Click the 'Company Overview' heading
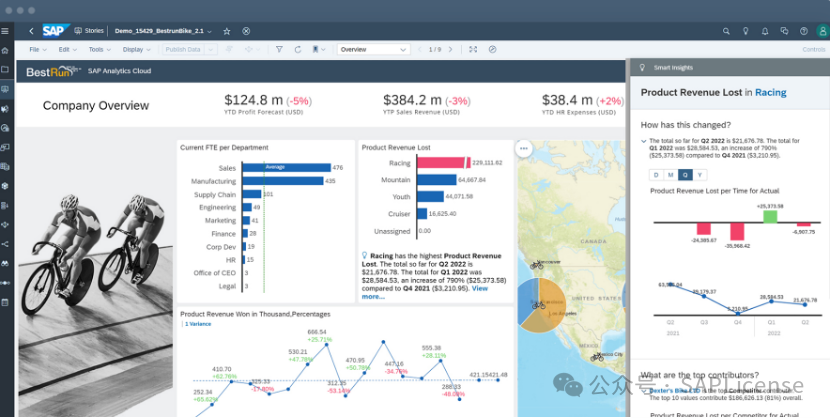Image resolution: width=830 pixels, height=418 pixels. [x=96, y=106]
